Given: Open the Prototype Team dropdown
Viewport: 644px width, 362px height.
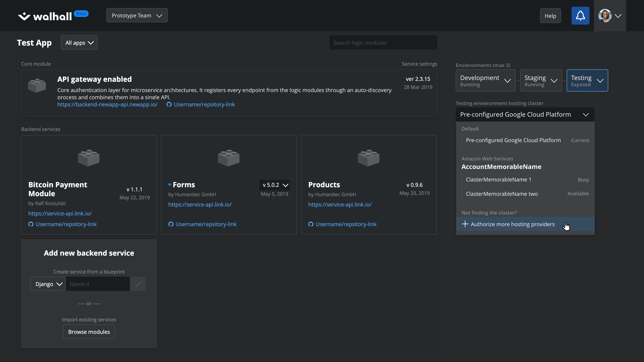Looking at the screenshot, I should pos(137,15).
